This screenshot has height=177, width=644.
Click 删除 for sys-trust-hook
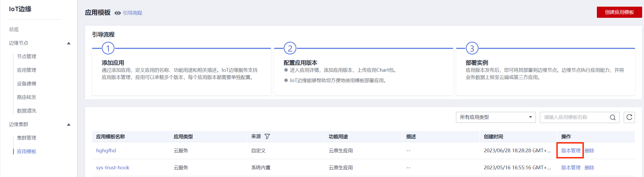click(x=589, y=167)
